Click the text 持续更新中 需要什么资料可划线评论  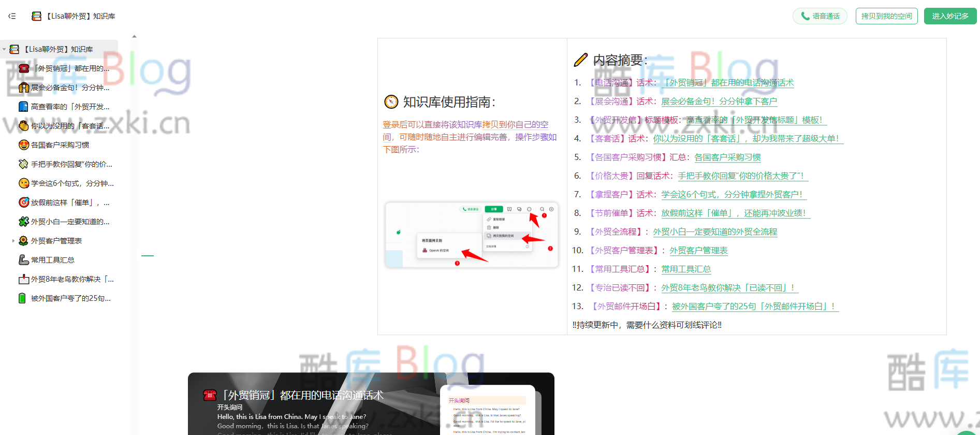[x=647, y=325]
